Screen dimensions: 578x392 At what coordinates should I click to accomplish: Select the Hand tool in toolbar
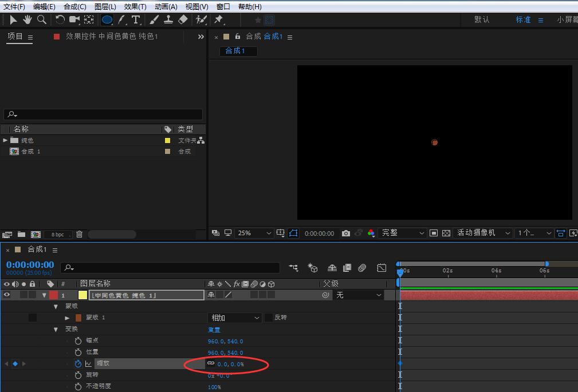(x=27, y=19)
